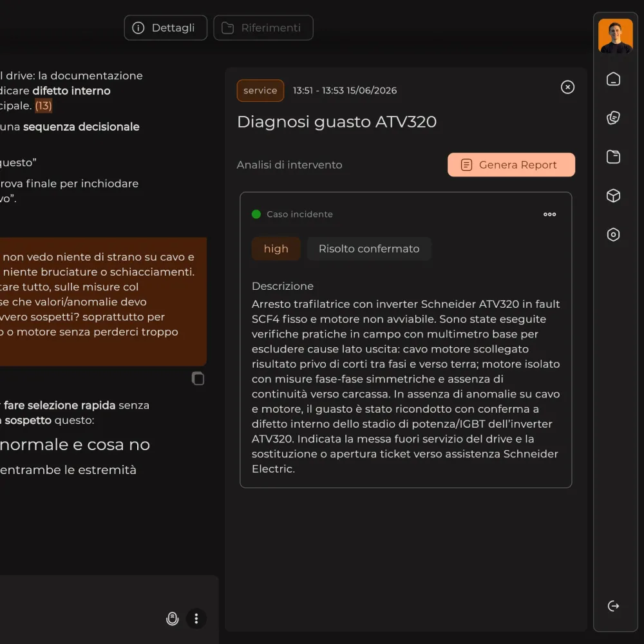Click the 'entrambe le estremità' text line
The image size is (644, 644).
(x=68, y=470)
